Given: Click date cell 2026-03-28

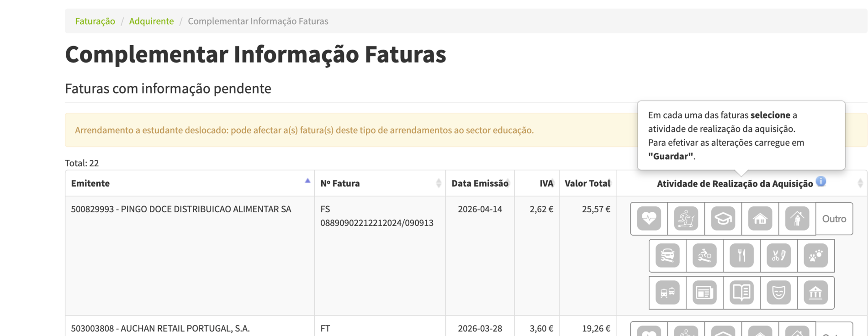Looking at the screenshot, I should click(480, 328).
